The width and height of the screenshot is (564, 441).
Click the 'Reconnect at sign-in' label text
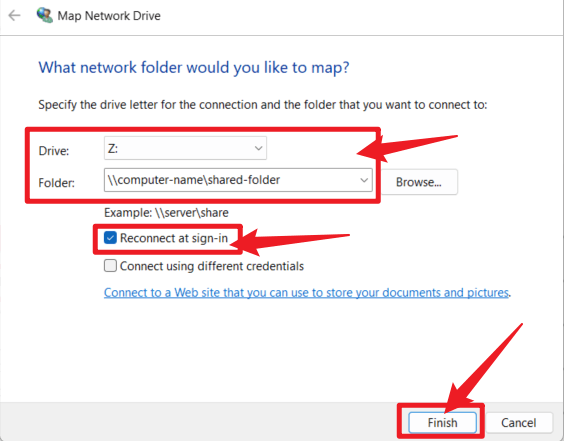pos(174,238)
